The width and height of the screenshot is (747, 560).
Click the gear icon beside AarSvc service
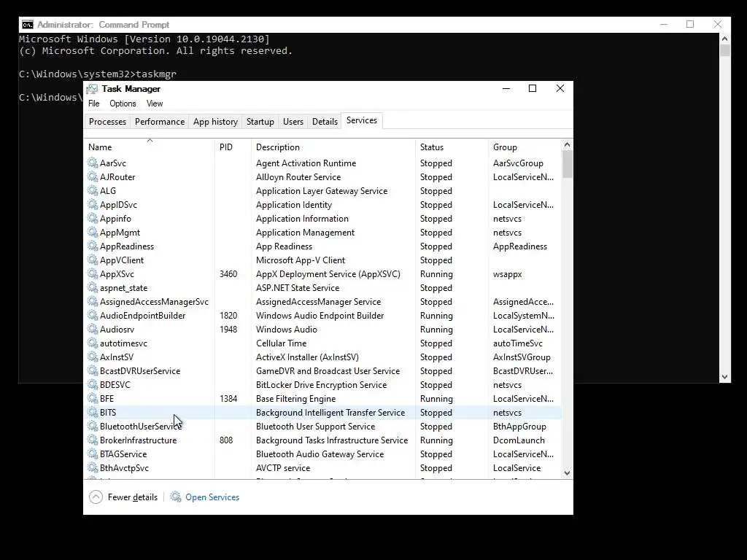93,163
